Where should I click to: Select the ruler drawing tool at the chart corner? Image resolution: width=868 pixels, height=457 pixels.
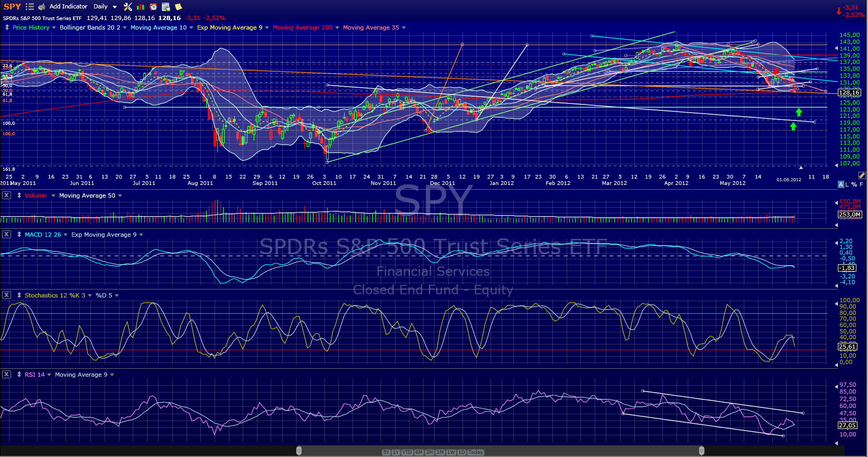coord(862,175)
